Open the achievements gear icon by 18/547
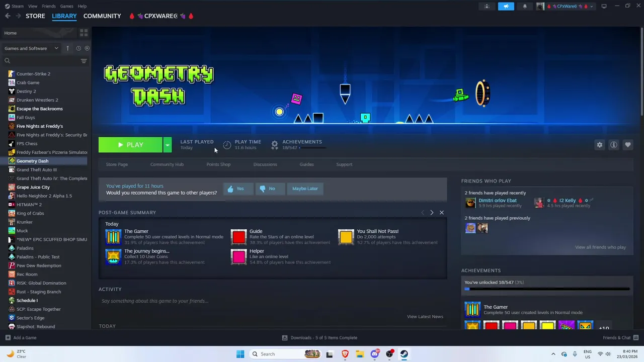The image size is (644, 362). (x=274, y=145)
